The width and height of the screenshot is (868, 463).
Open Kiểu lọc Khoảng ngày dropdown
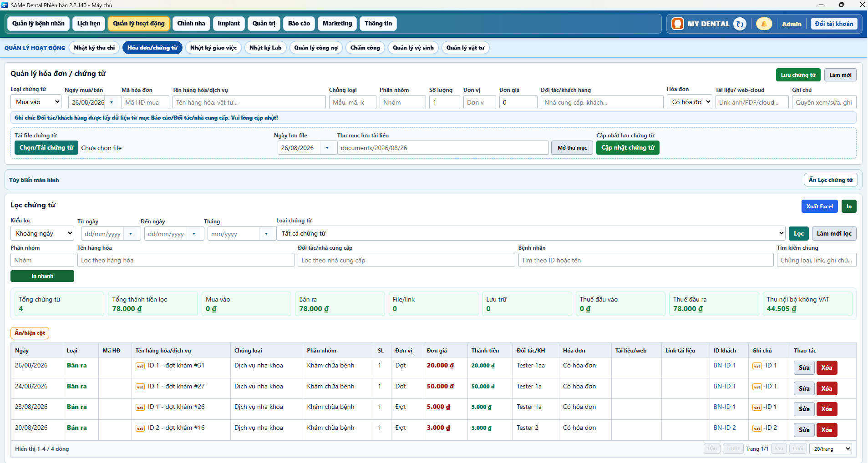click(42, 233)
